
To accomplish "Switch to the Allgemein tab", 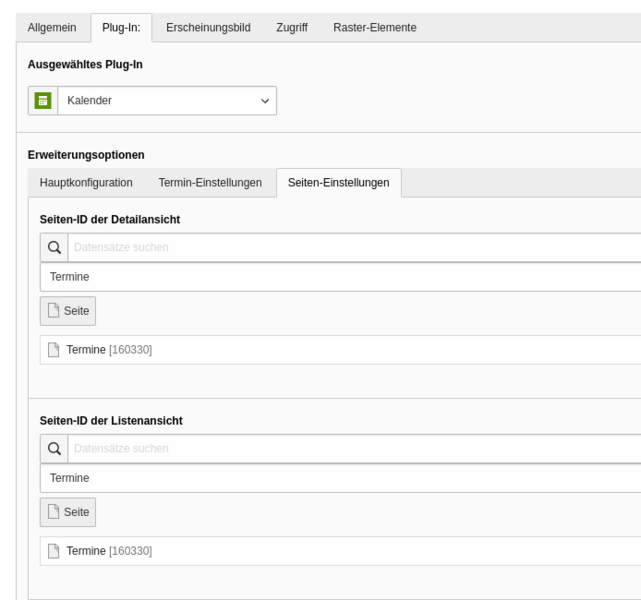I will point(52,27).
